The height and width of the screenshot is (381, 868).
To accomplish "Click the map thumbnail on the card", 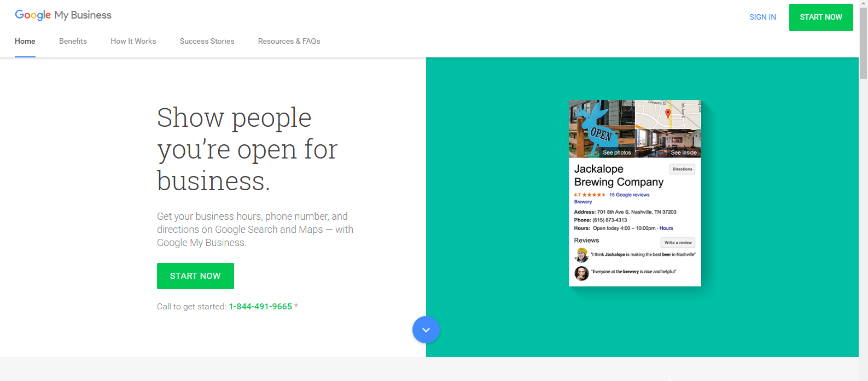I will (668, 114).
